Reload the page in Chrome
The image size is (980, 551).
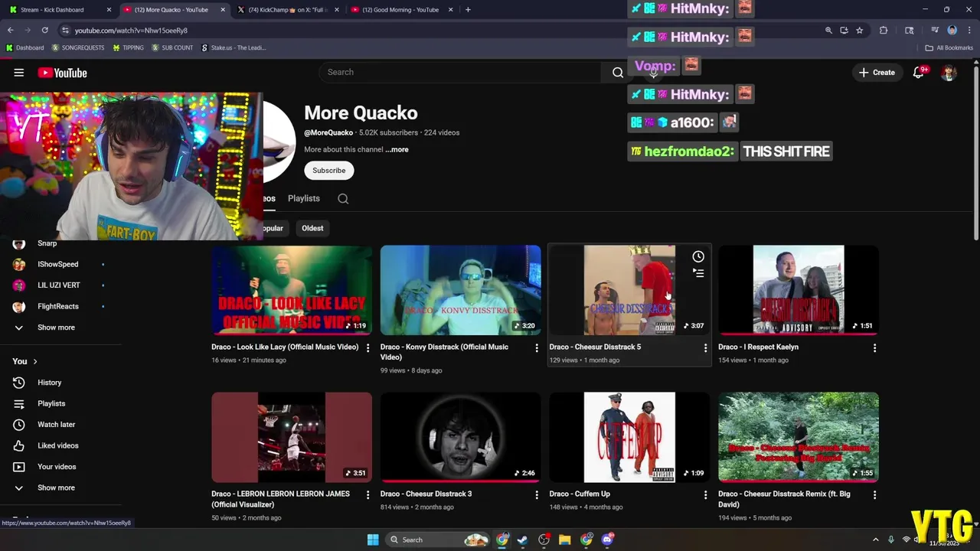click(x=44, y=30)
